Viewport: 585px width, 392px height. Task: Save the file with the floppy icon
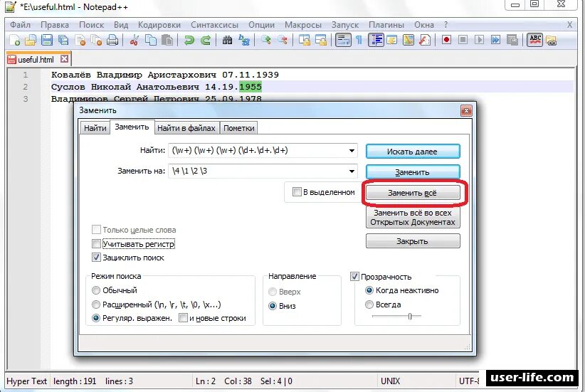(x=47, y=40)
